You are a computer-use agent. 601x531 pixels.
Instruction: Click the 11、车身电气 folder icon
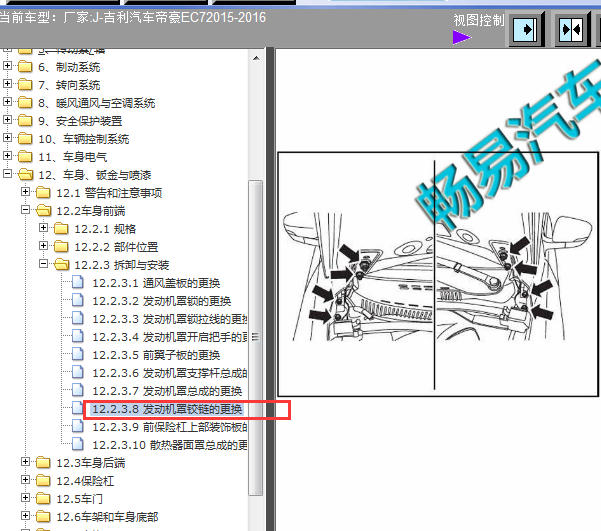[x=25, y=156]
